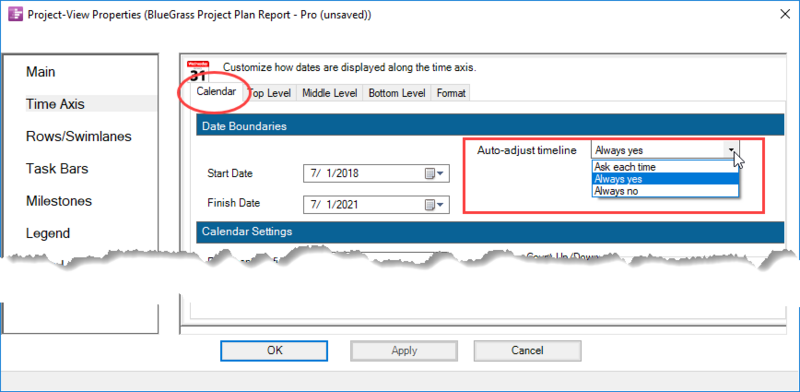Click the calendar 31 icon

click(x=197, y=72)
